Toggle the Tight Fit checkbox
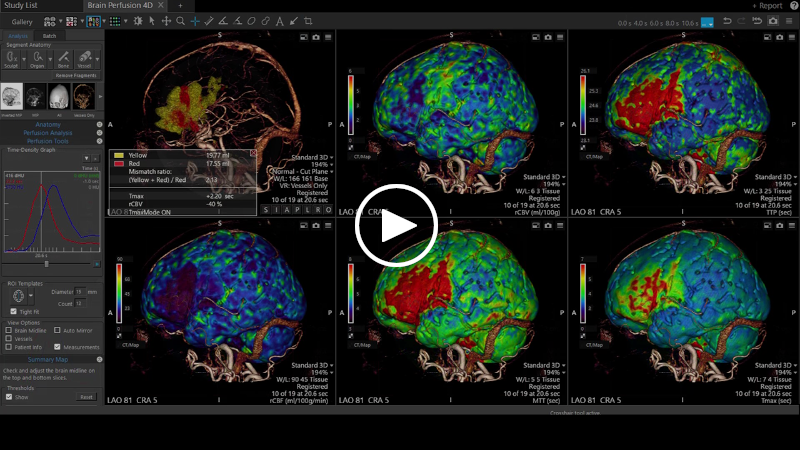Image resolution: width=800 pixels, height=450 pixels. click(14, 311)
